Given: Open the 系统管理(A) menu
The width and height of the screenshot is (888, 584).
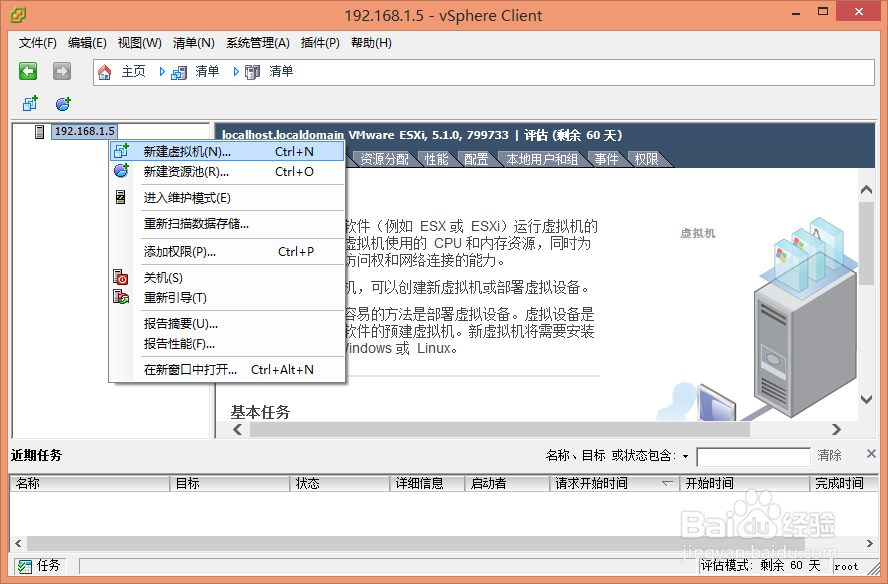Looking at the screenshot, I should pos(258,43).
